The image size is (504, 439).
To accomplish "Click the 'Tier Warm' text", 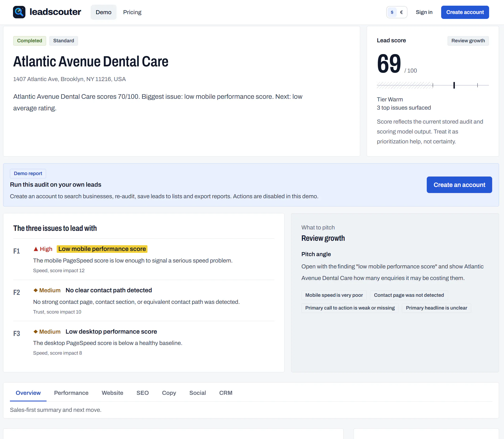I will (x=390, y=99).
